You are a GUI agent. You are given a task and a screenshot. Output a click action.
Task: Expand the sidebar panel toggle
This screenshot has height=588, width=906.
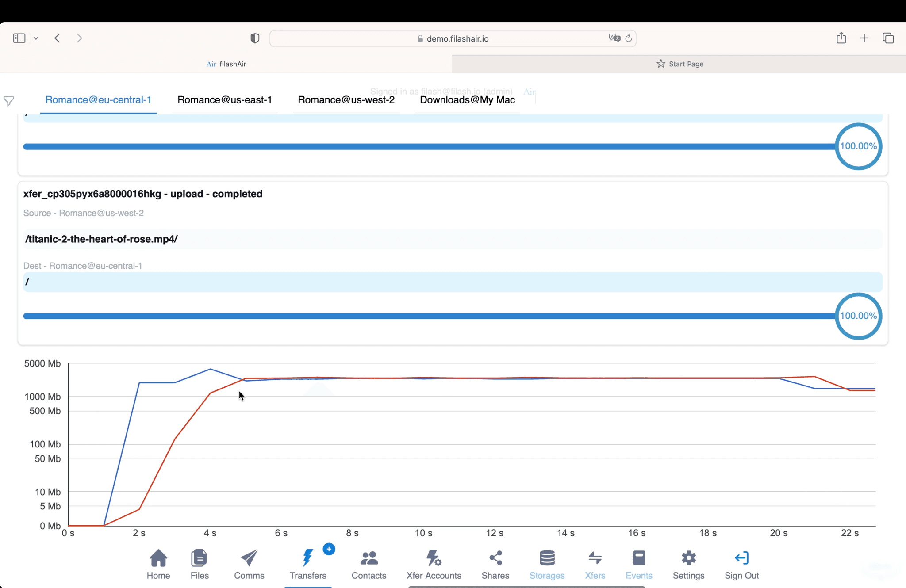[x=19, y=38]
